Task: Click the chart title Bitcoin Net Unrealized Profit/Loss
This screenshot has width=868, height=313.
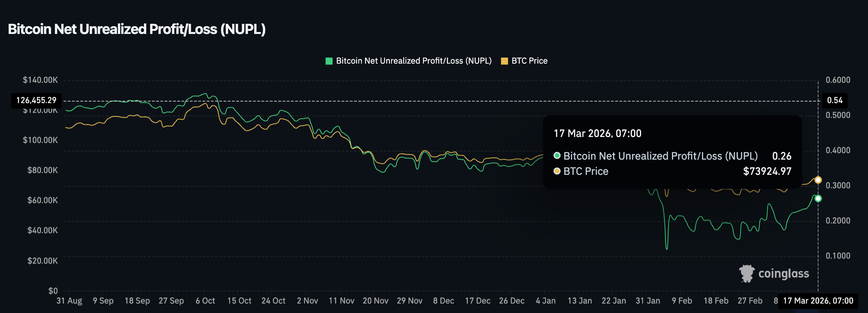Action: pyautogui.click(x=137, y=29)
